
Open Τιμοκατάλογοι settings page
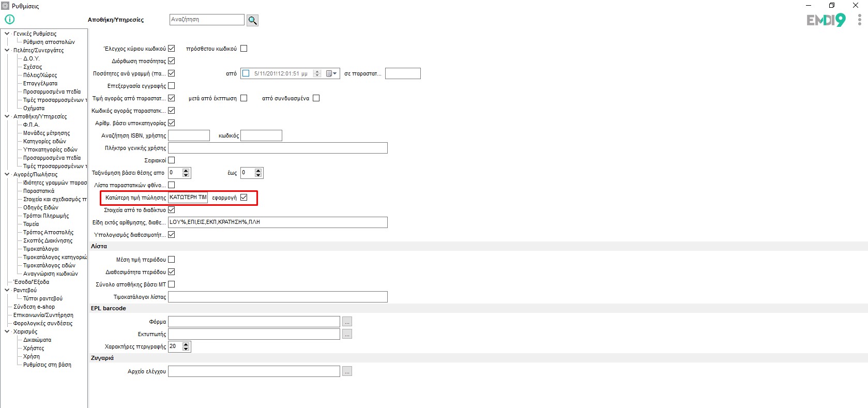pos(41,249)
